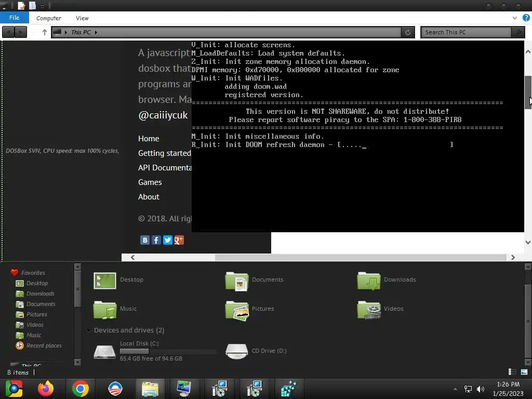
Task: Open Firefox from the taskbar
Action: click(x=46, y=389)
